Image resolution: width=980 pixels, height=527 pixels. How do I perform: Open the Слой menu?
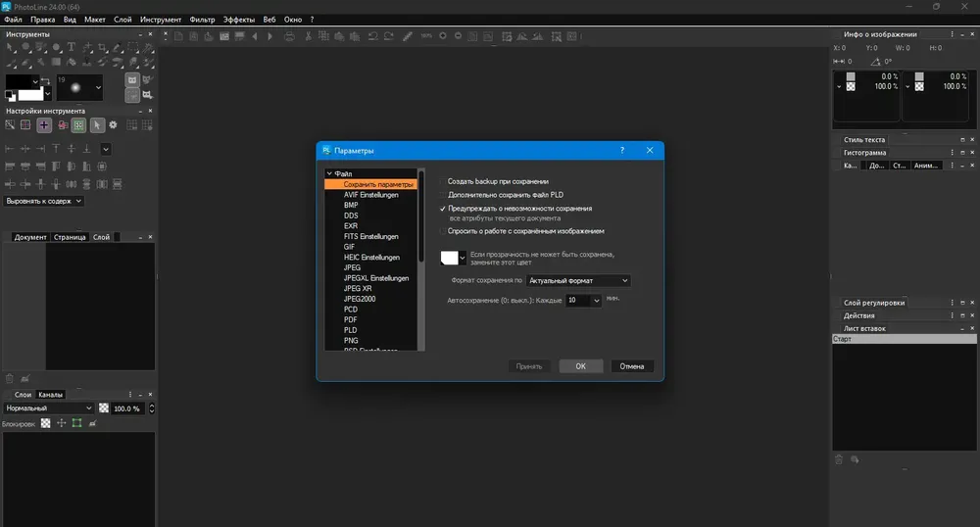coord(122,20)
